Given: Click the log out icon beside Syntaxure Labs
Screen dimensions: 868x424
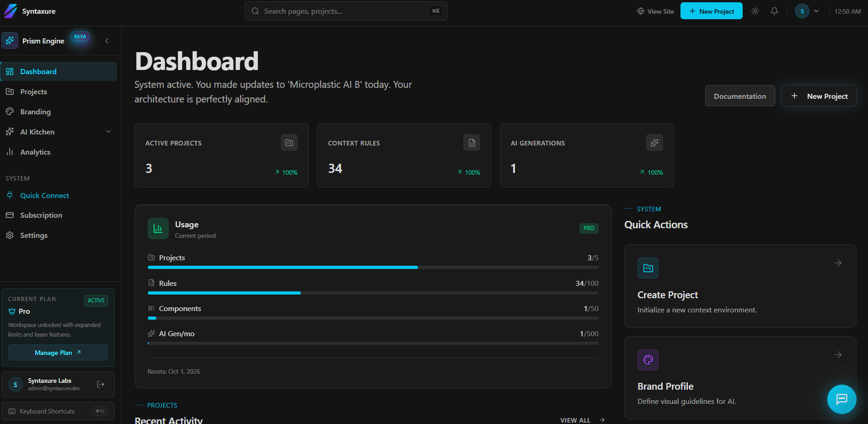Looking at the screenshot, I should point(101,384).
